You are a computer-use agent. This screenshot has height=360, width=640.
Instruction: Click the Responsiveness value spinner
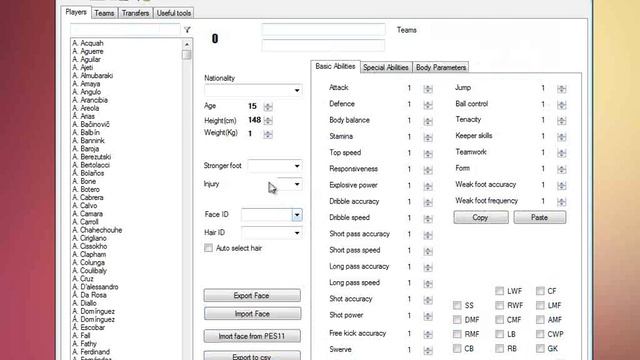point(428,170)
